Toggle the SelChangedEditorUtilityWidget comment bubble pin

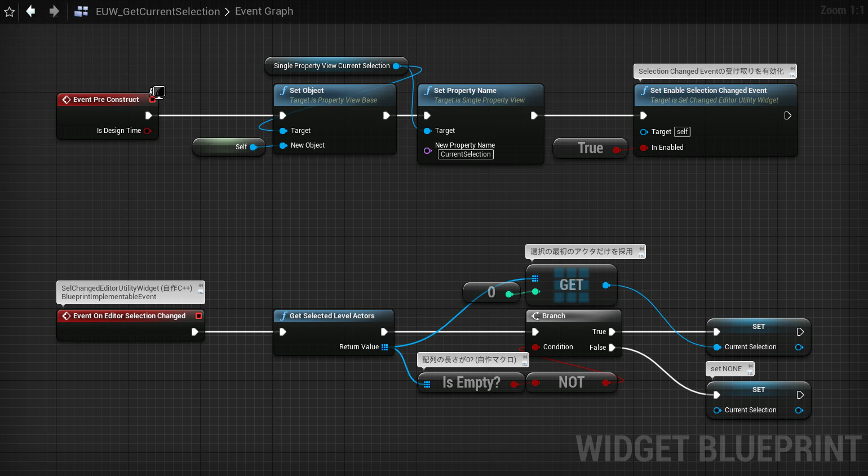(x=200, y=286)
